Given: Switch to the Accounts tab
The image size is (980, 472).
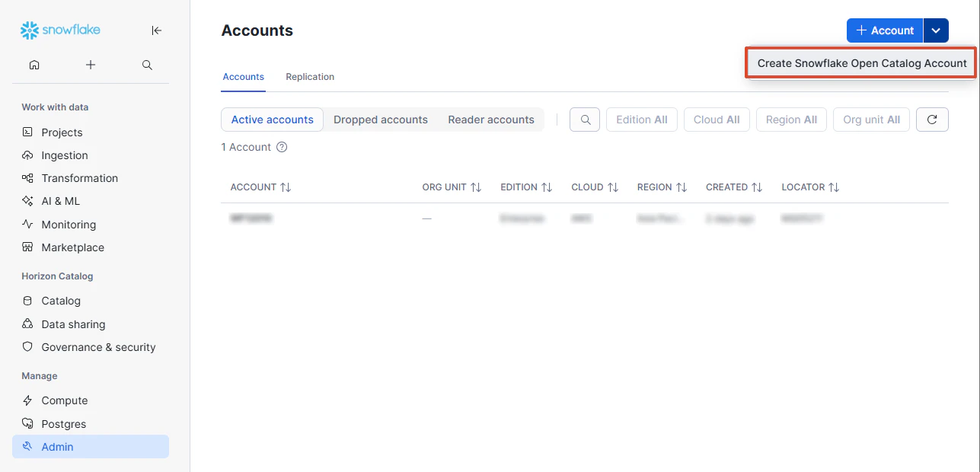Looking at the screenshot, I should 244,77.
